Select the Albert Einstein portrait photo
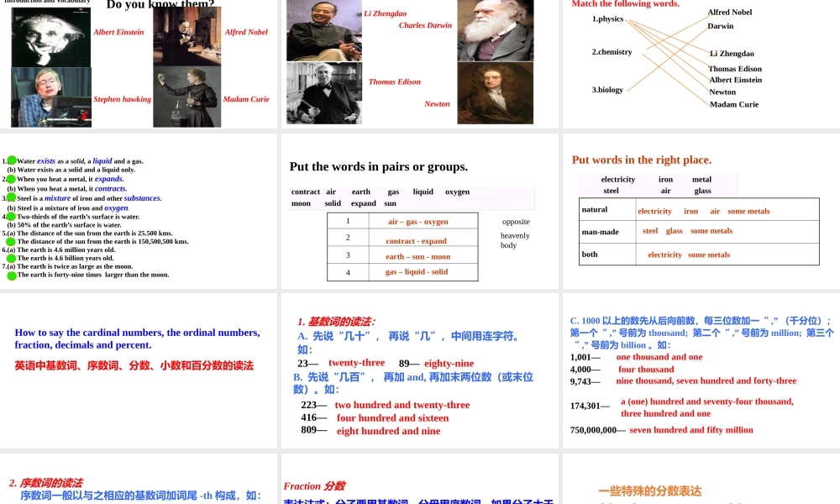 coord(51,37)
